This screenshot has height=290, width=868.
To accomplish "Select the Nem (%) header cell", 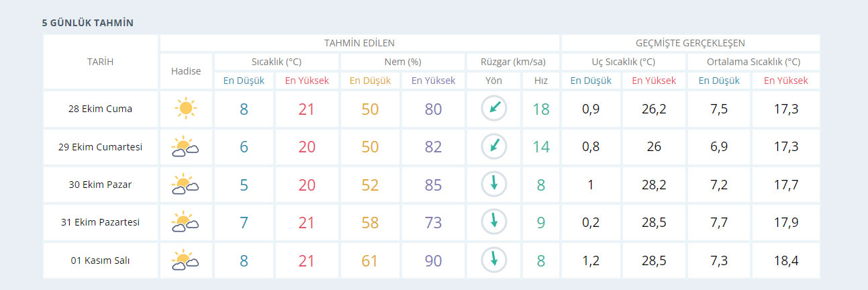I will point(403,62).
